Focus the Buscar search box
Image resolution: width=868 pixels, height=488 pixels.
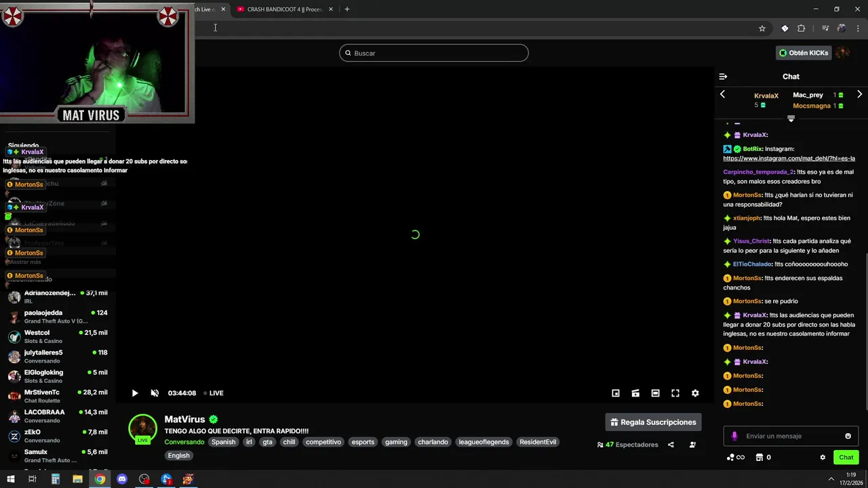[434, 53]
